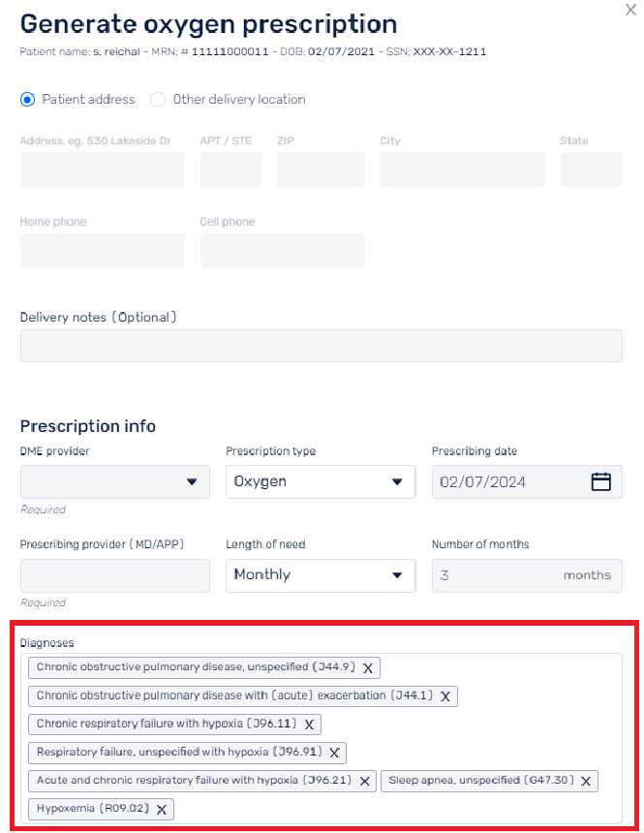This screenshot has width=644, height=833.
Task: Remove the J44.9 COPD unspecified diagnosis tag
Action: coord(368,668)
